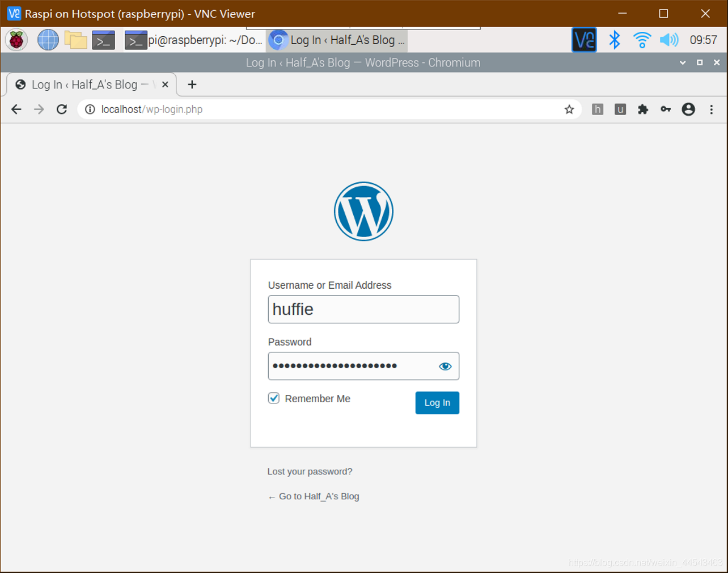Click the localhost/wp-login.php address bar
The width and height of the screenshot is (728, 573).
[329, 109]
